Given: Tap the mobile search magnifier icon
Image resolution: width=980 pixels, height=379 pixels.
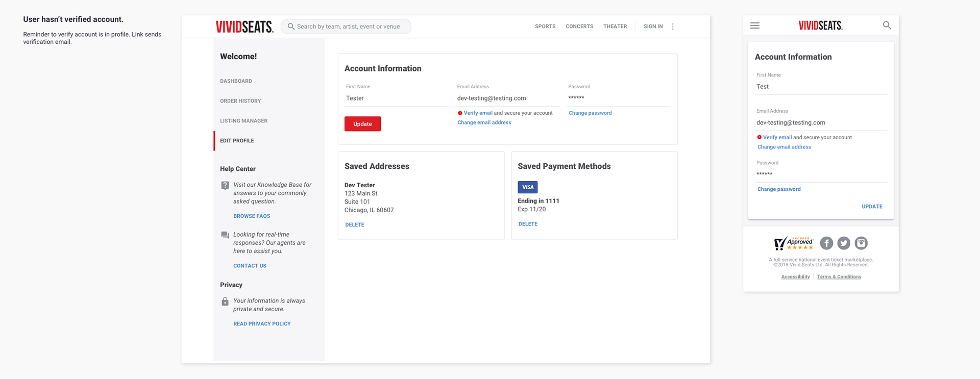Looking at the screenshot, I should click(887, 26).
